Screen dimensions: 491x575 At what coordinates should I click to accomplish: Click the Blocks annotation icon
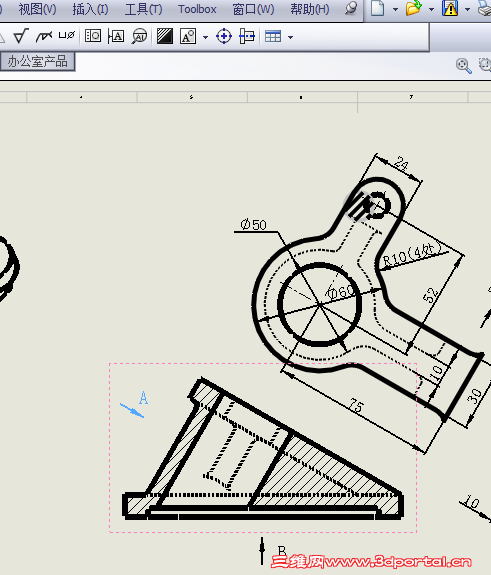tap(188, 36)
